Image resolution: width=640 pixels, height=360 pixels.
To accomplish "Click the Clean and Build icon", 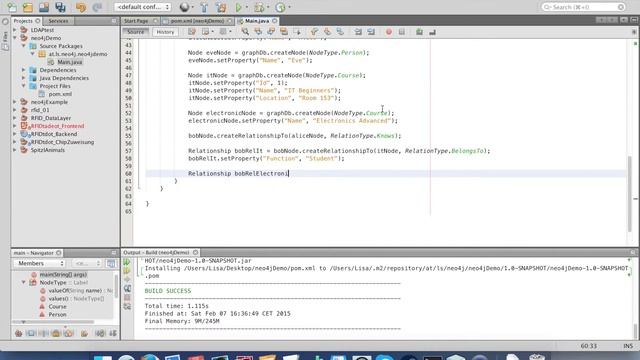I will click(221, 7).
